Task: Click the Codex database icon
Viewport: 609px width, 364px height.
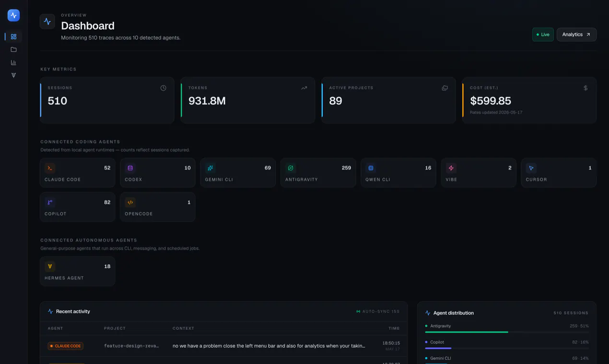Action: tap(130, 168)
